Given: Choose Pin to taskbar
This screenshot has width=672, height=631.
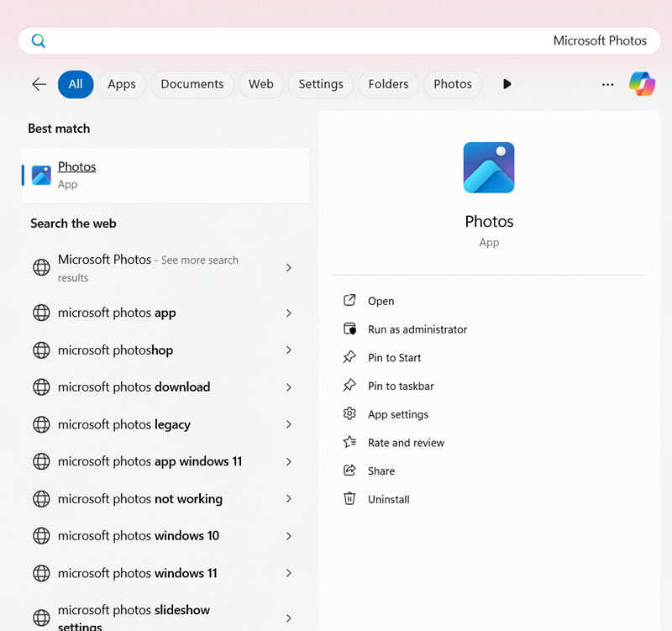Looking at the screenshot, I should [401, 386].
